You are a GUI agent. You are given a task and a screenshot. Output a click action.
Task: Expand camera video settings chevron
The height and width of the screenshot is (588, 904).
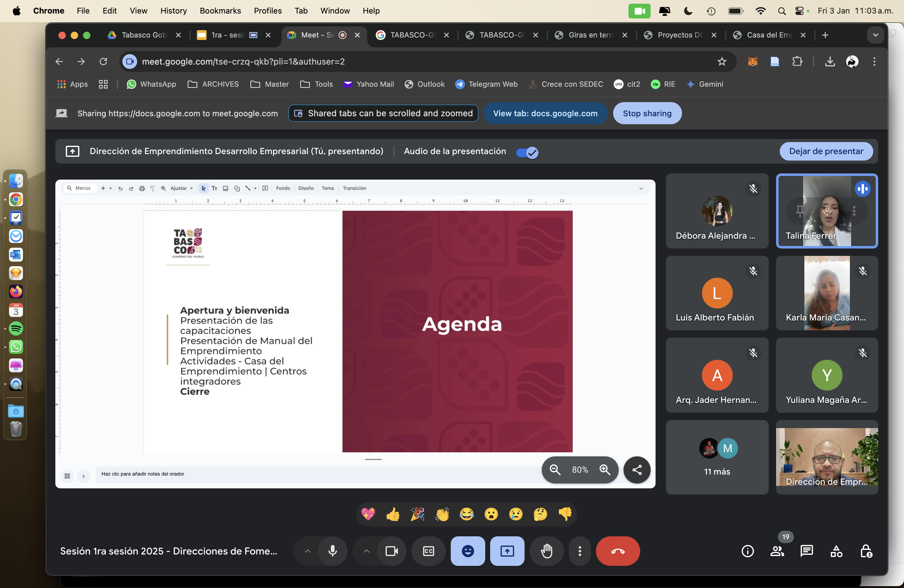coord(367,551)
